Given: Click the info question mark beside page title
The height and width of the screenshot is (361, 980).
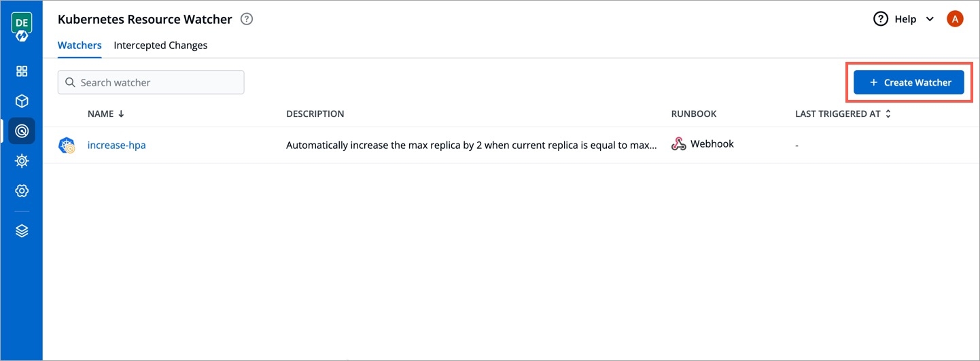Looking at the screenshot, I should coord(247,19).
